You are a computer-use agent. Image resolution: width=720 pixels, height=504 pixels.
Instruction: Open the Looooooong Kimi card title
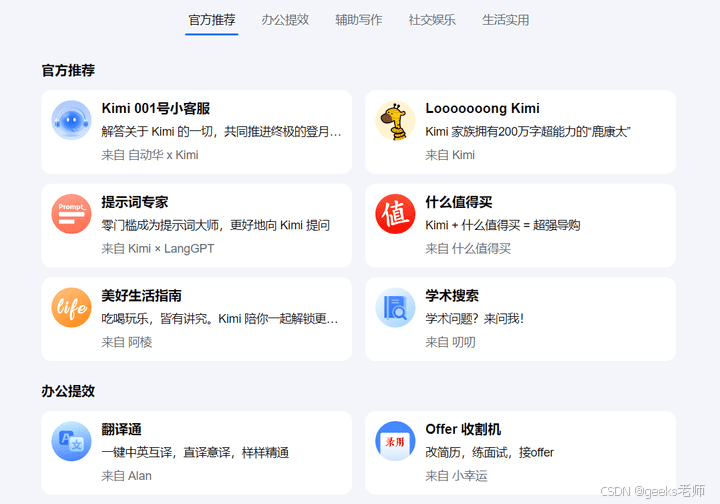tap(482, 108)
